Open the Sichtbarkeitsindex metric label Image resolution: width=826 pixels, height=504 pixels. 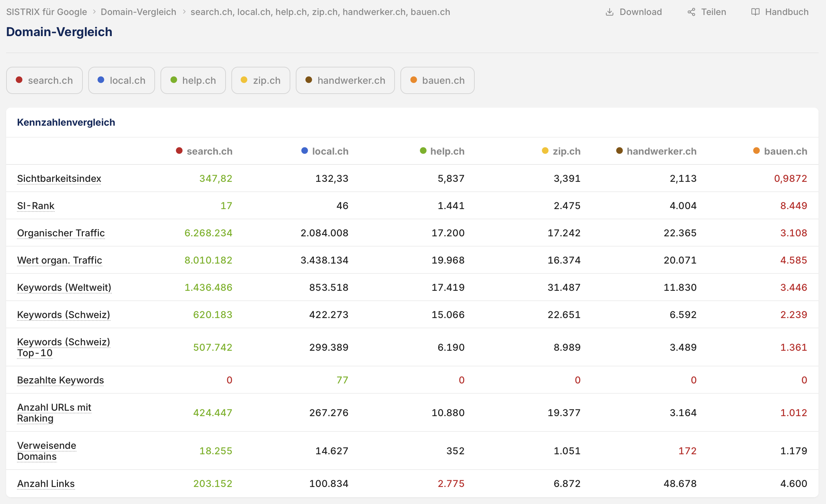click(x=59, y=178)
